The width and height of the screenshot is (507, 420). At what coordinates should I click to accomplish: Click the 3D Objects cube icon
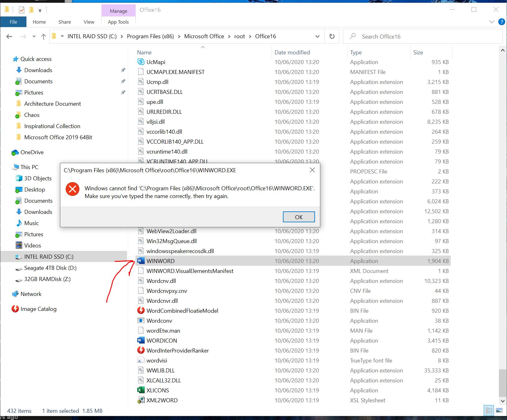19,178
